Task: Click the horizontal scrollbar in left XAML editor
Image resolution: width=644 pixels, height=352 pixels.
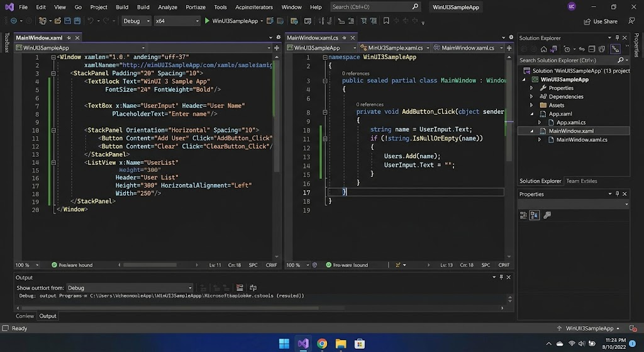Action: tap(150, 265)
